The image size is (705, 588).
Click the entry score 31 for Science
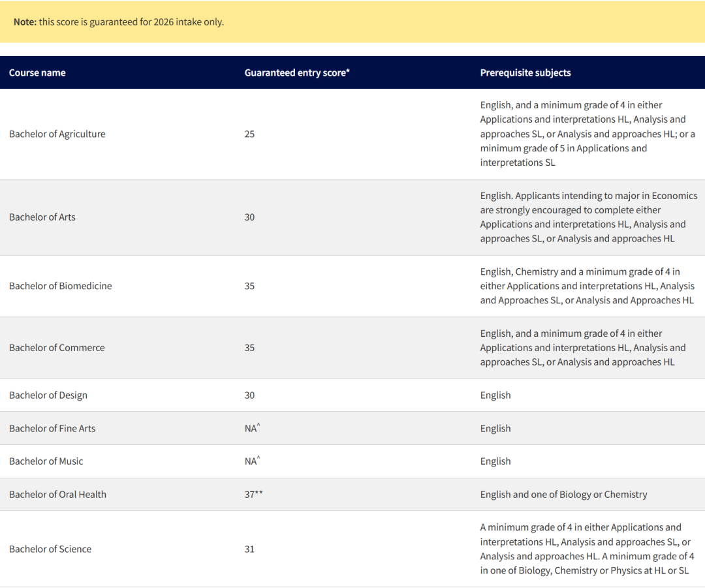click(x=249, y=549)
